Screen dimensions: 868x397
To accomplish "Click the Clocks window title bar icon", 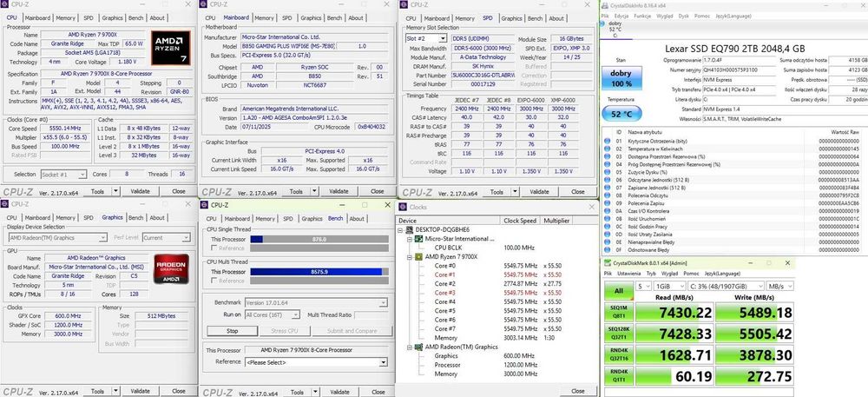I will 403,207.
